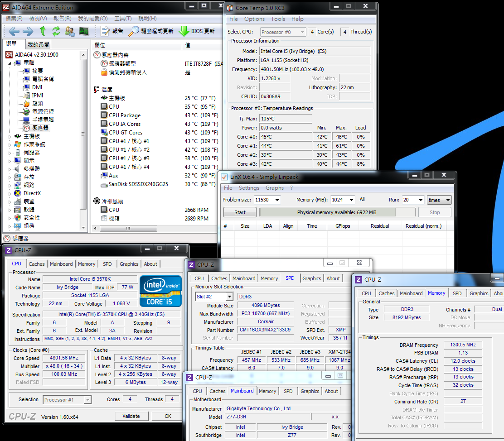Click the Core Temp Tj. Max value field
The height and width of the screenshot is (441, 504).
tap(286, 119)
